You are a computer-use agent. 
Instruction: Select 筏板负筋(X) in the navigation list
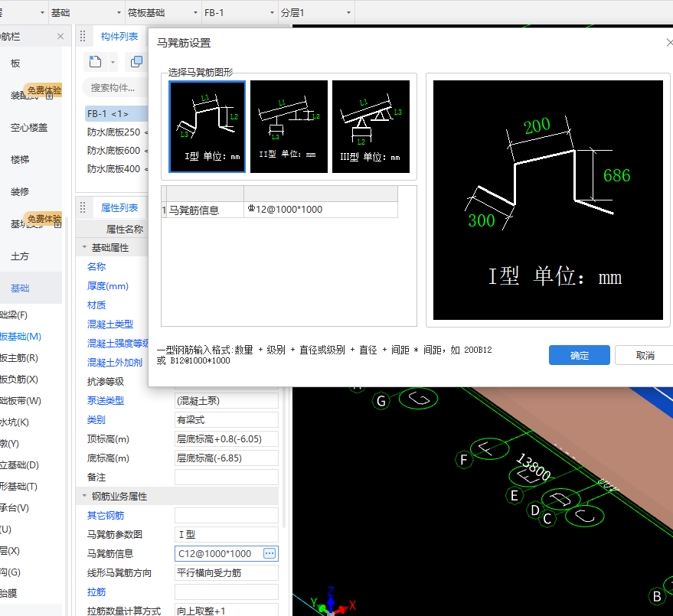(19, 380)
